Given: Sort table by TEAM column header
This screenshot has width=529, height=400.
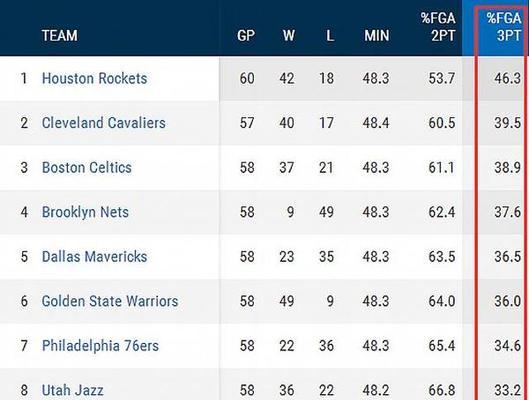Looking at the screenshot, I should [x=60, y=35].
